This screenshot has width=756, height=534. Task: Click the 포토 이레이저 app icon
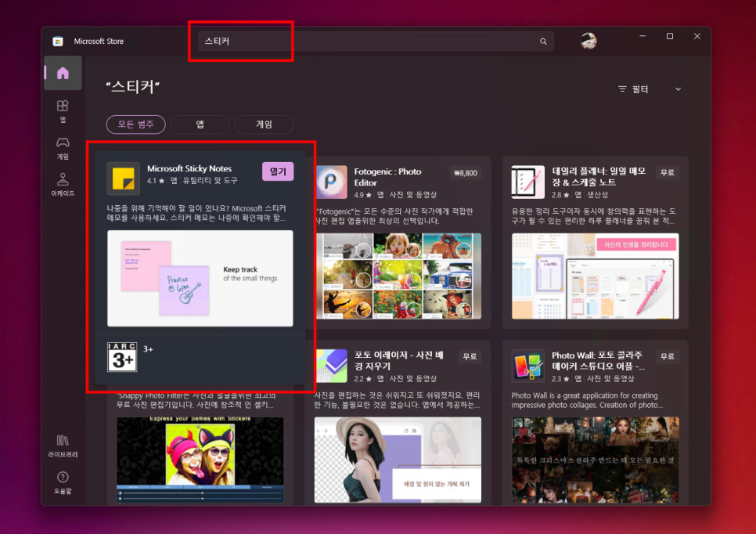[331, 366]
